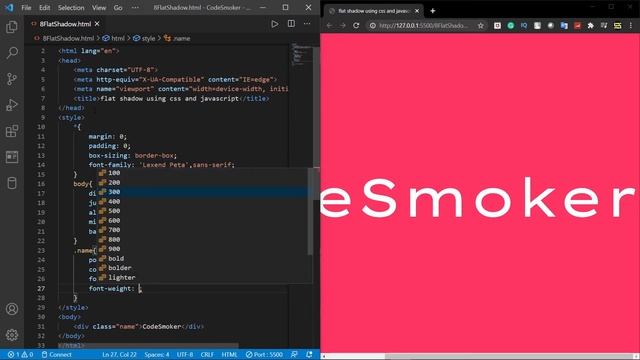The height and width of the screenshot is (360, 640).
Task: Open the Project Manager sidebar icon
Action: [x=12, y=157]
